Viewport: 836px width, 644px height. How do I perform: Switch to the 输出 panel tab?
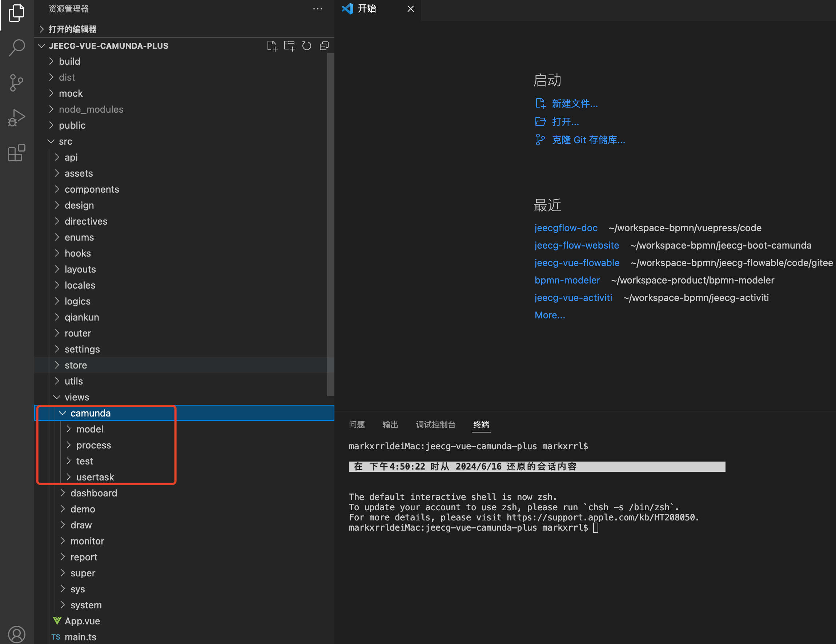click(390, 424)
